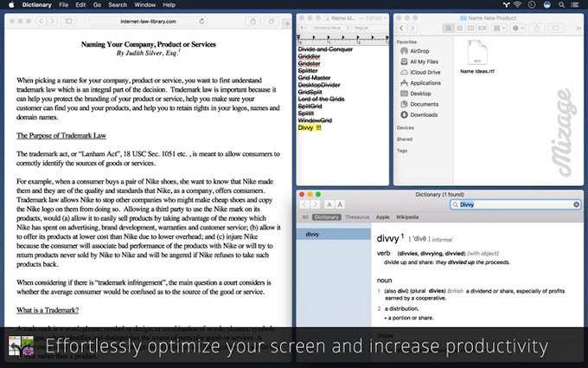Click the 'Splitter' line in TextEdit
This screenshot has width=588, height=368.
point(308,71)
